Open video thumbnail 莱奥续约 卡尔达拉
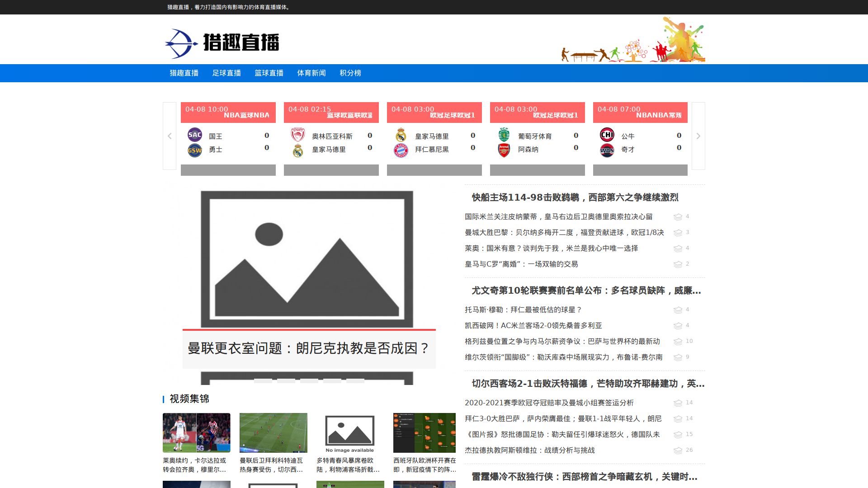 (197, 433)
